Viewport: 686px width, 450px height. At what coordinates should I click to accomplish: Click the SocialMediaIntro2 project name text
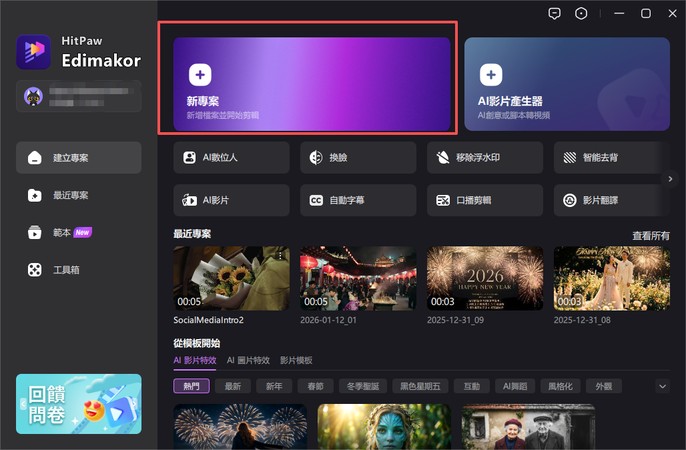coord(208,320)
